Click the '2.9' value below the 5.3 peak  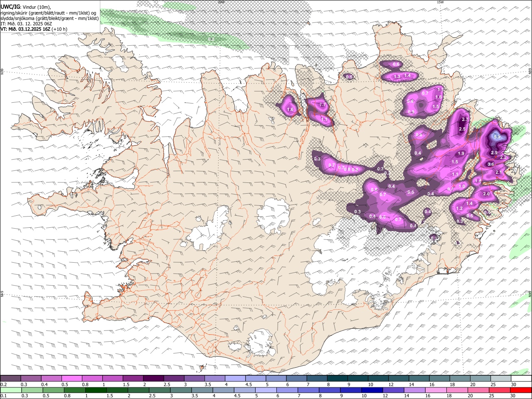click(494, 153)
